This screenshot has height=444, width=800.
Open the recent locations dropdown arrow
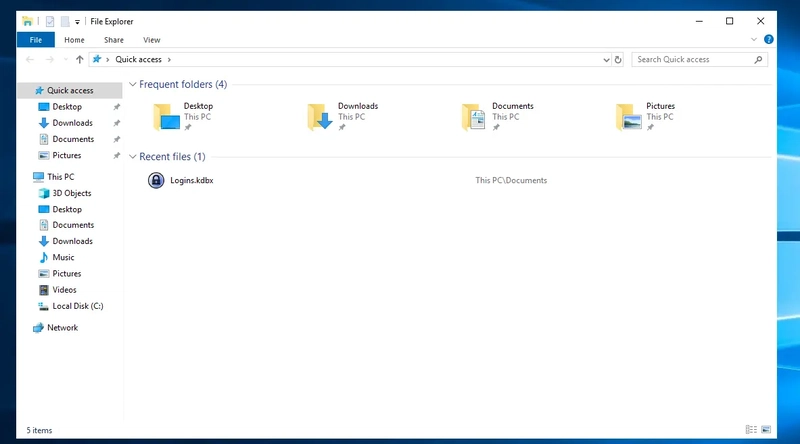65,60
